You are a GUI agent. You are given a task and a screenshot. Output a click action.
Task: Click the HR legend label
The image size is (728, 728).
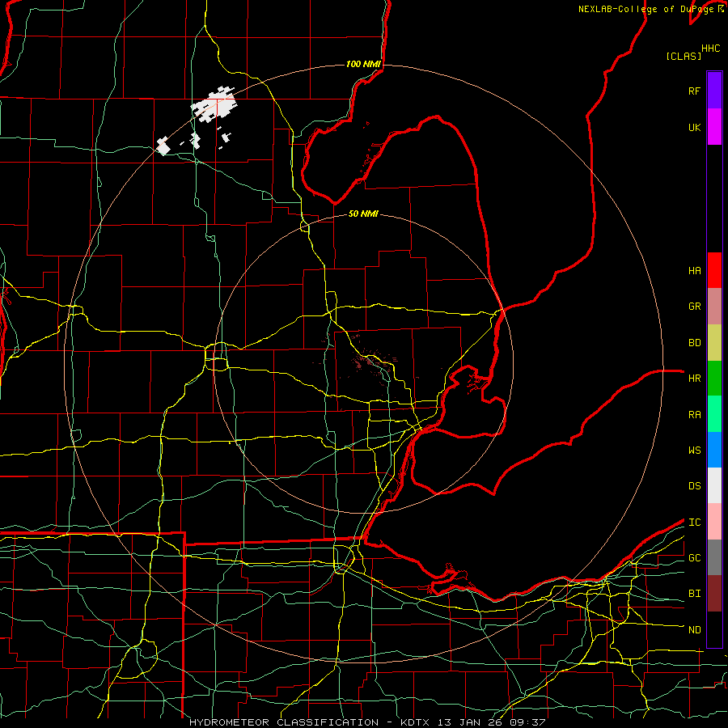(694, 379)
